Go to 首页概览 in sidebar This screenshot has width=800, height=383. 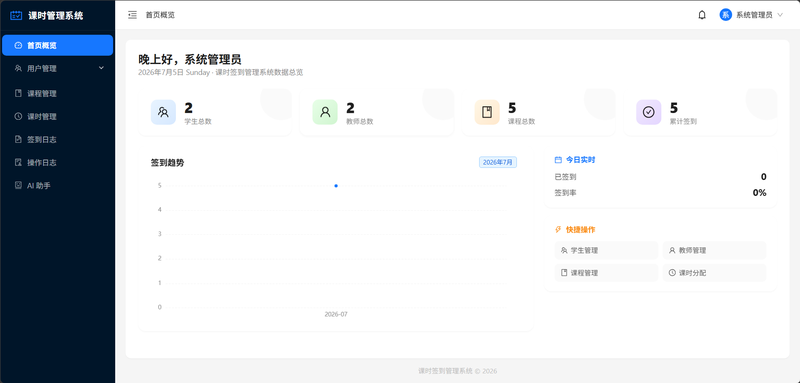(x=58, y=45)
